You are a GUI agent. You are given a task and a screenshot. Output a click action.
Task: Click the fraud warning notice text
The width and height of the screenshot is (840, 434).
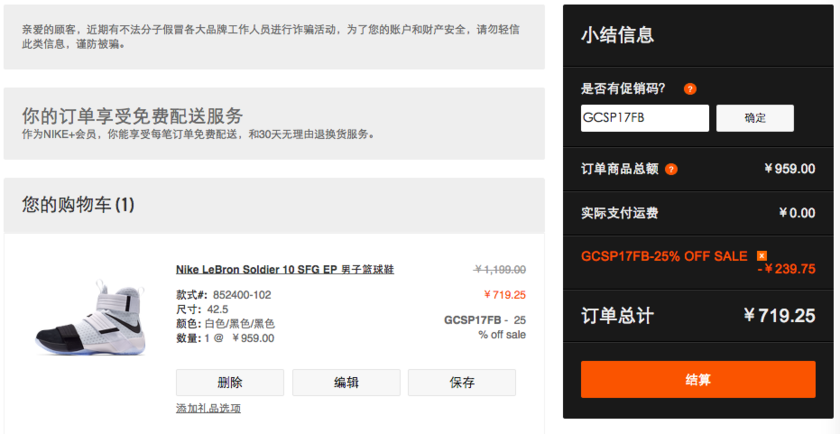click(271, 36)
